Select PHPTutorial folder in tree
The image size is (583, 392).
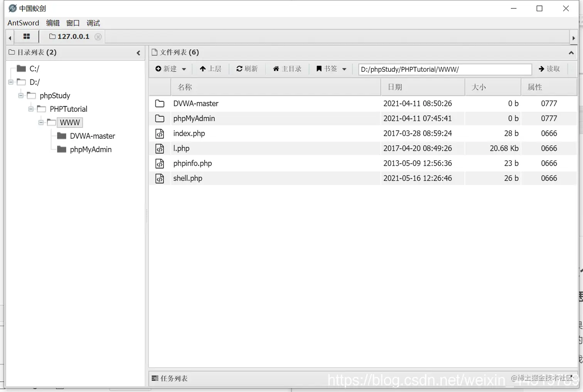(x=69, y=109)
